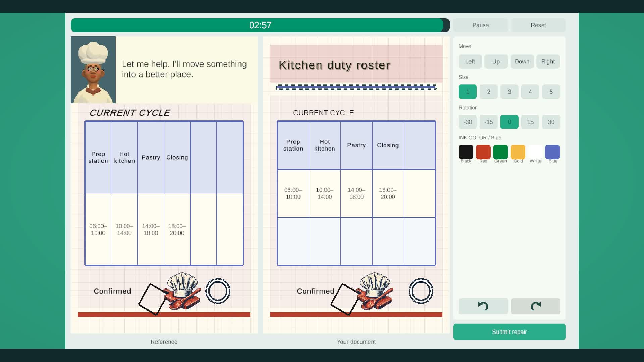Click the circular seal in the reference

tap(218, 291)
